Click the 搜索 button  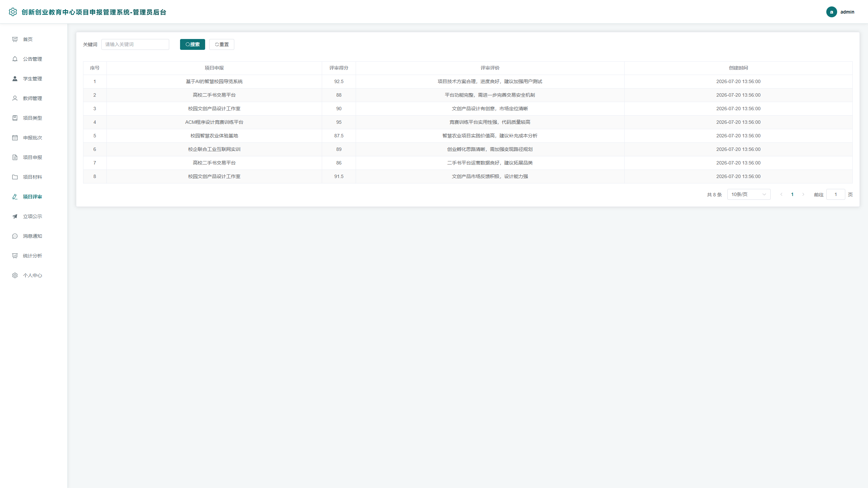(x=192, y=44)
